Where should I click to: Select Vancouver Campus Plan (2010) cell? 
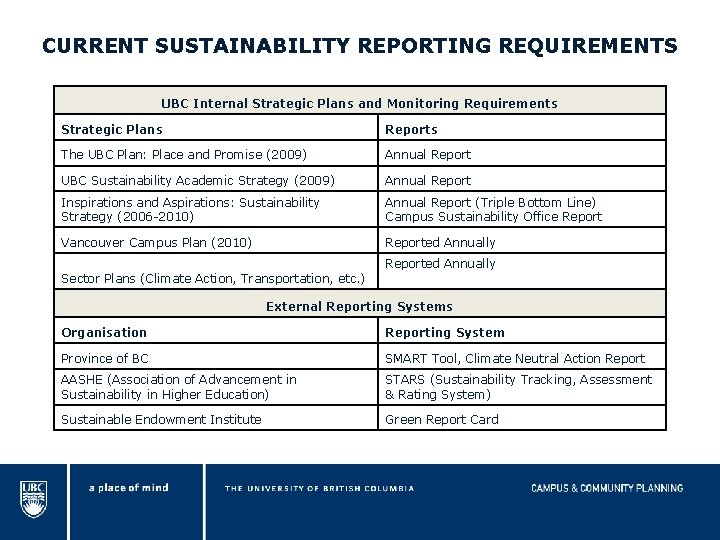click(x=216, y=241)
